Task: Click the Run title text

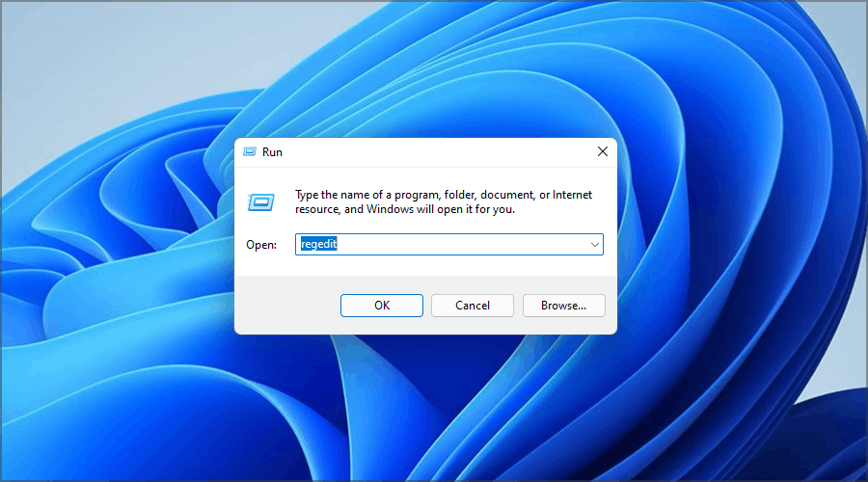Action: 272,152
